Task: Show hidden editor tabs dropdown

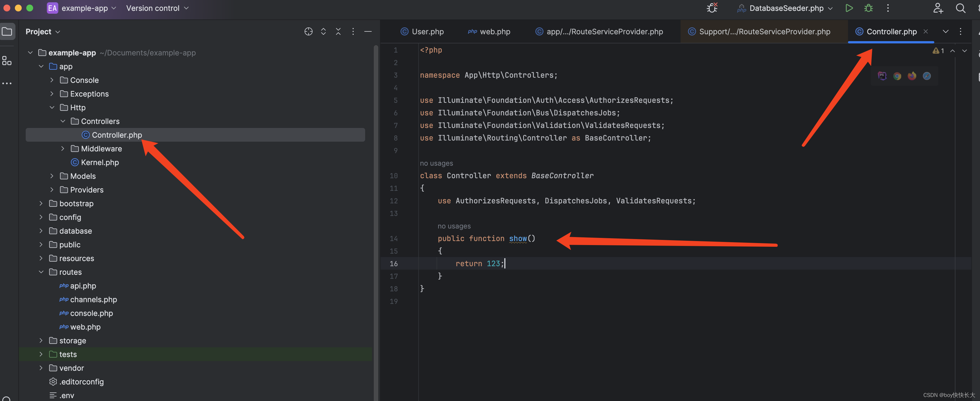Action: 945,32
